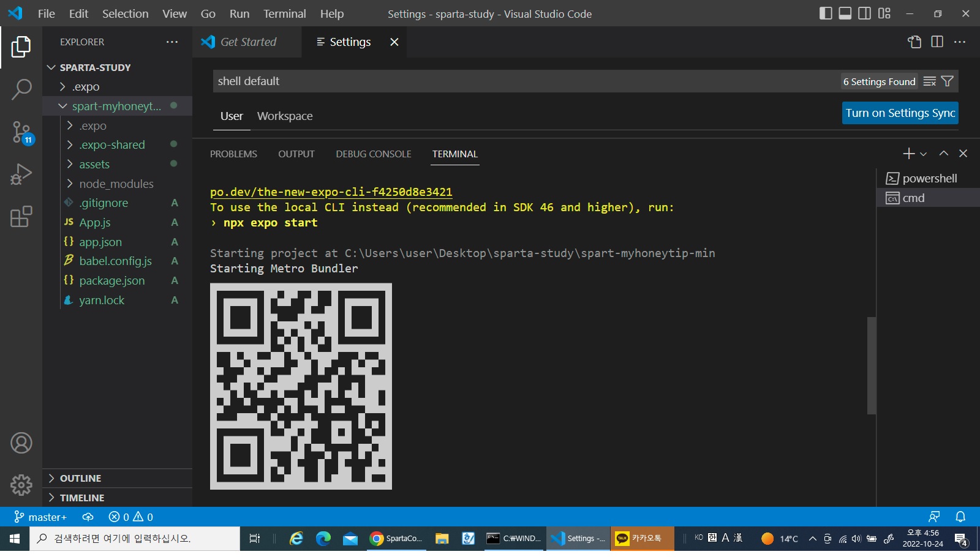
Task: Open the File menu
Action: [x=47, y=13]
